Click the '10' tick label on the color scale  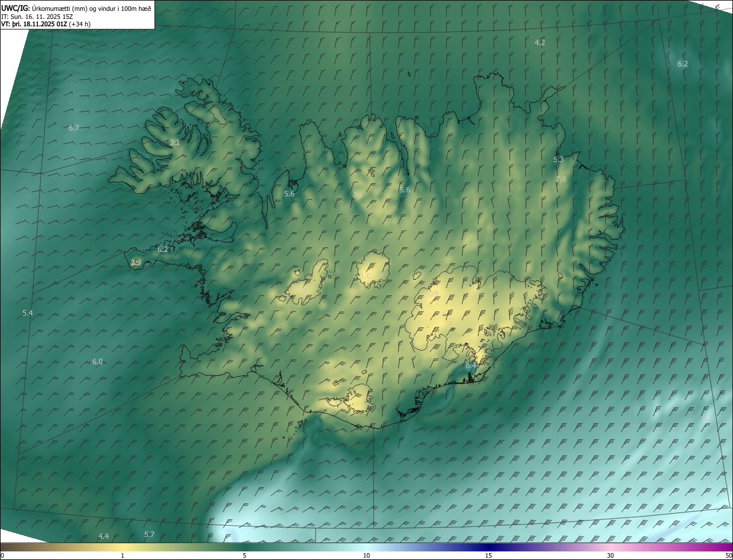click(366, 555)
